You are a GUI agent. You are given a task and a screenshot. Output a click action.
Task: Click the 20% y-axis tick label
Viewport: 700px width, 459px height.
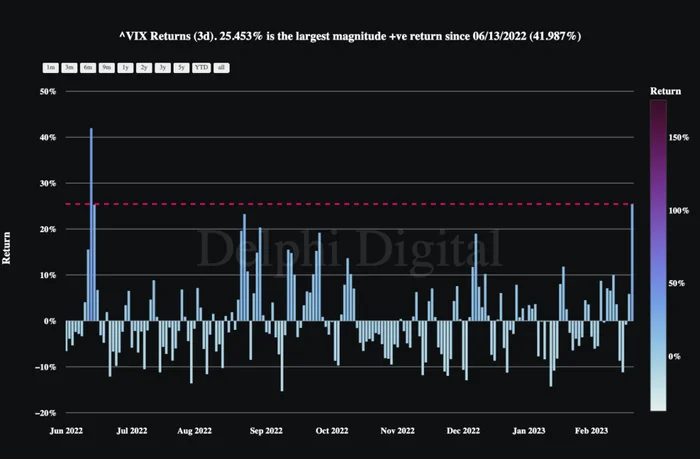tap(48, 230)
